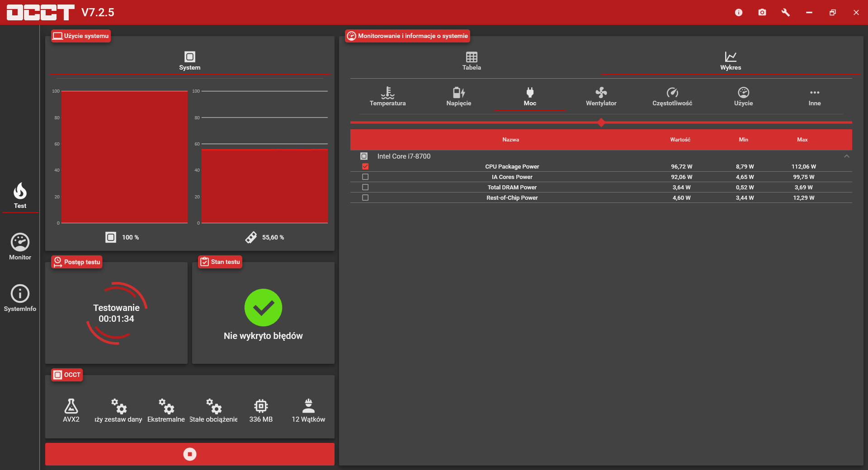
Task: Collapse the Intel Core i7-8700 group
Action: pos(847,156)
